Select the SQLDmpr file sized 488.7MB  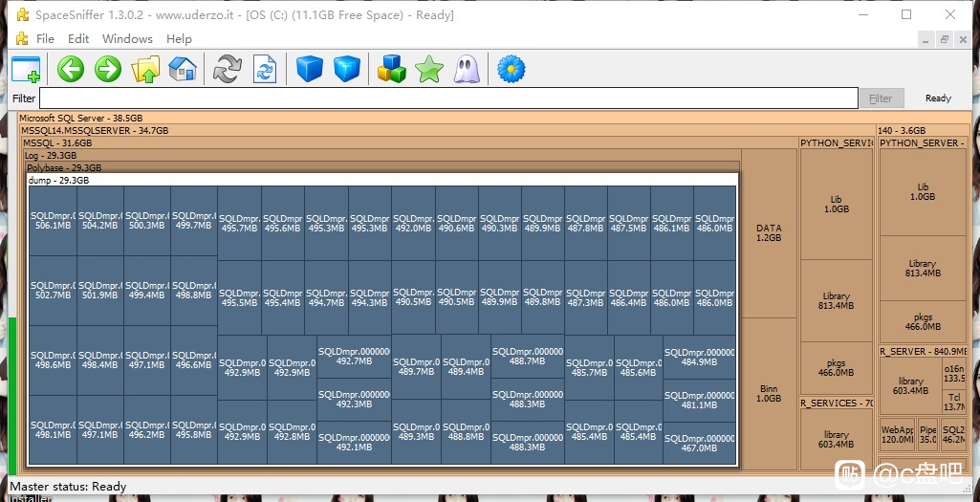pos(528,357)
